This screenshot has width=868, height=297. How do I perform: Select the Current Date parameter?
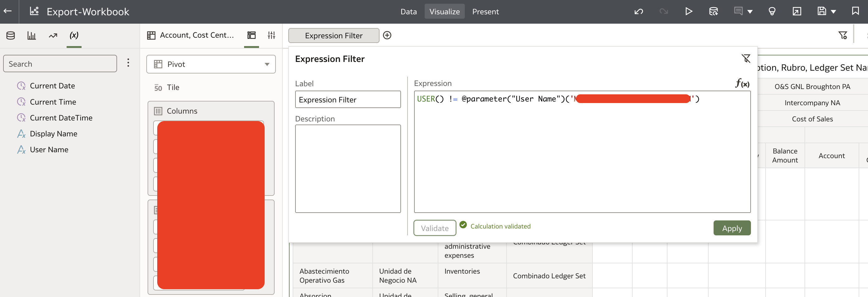(x=52, y=86)
